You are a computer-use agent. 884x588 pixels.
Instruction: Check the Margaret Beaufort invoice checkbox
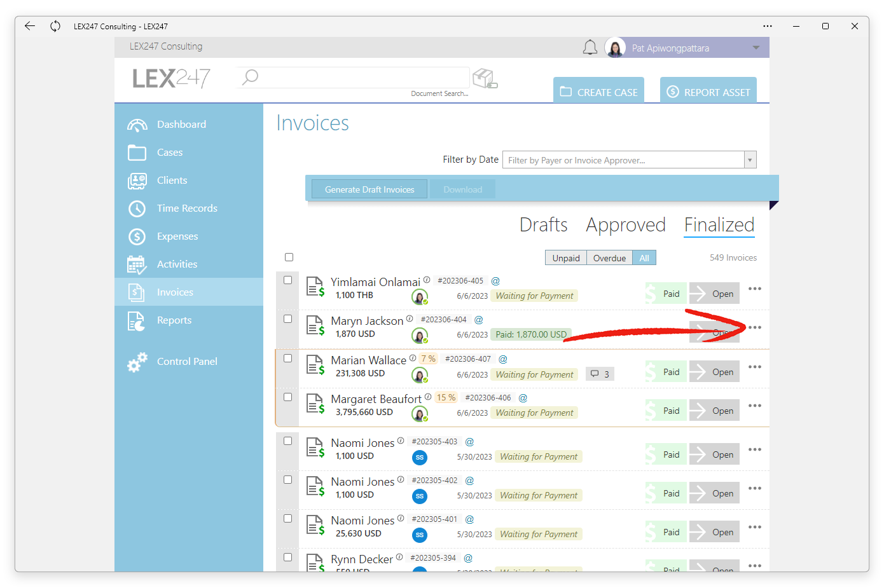[288, 397]
